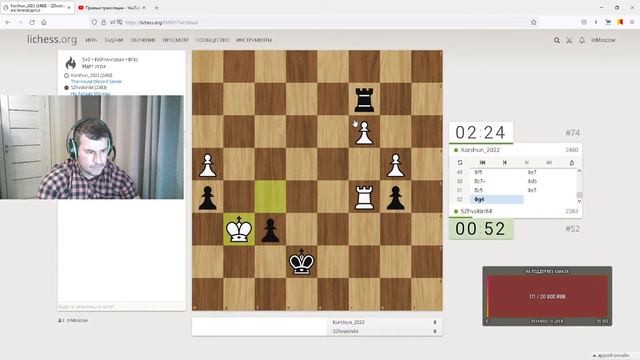
Task: Click the black rook on f7
Action: (364, 99)
